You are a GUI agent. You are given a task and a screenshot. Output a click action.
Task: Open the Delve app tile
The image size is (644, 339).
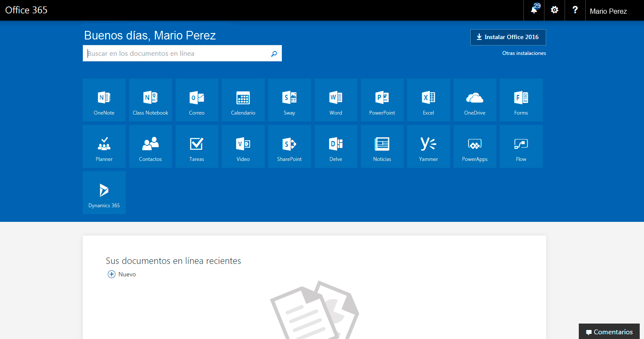pyautogui.click(x=336, y=146)
